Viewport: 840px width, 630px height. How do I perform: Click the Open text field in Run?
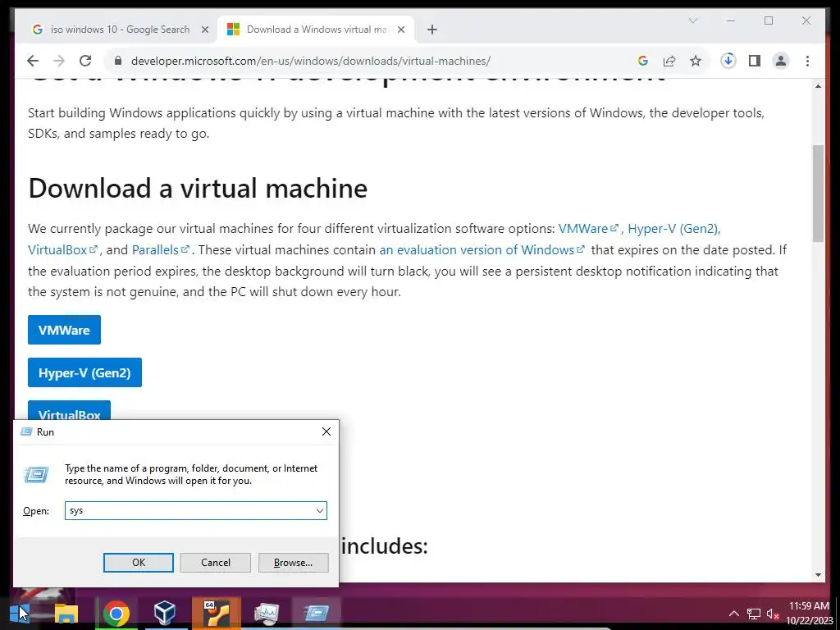coord(189,510)
